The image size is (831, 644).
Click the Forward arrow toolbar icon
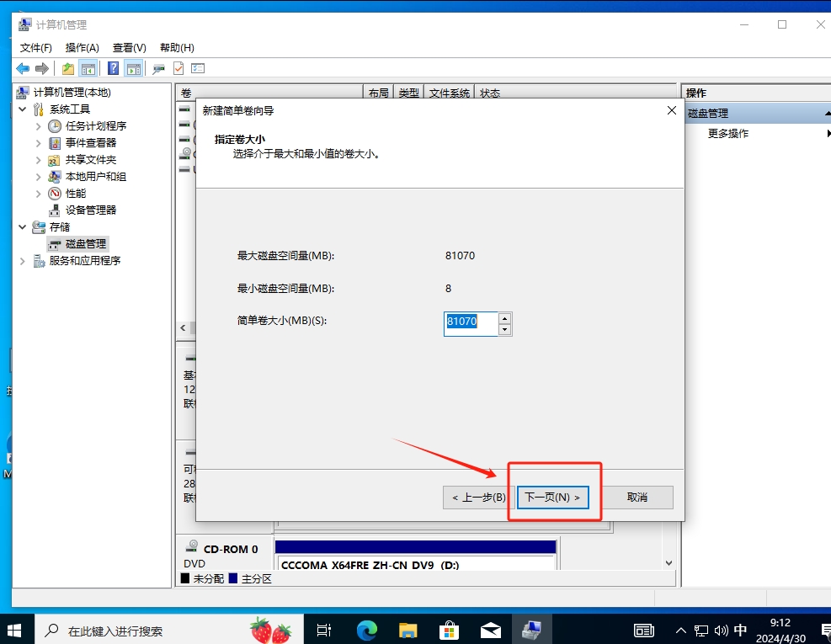pyautogui.click(x=42, y=68)
